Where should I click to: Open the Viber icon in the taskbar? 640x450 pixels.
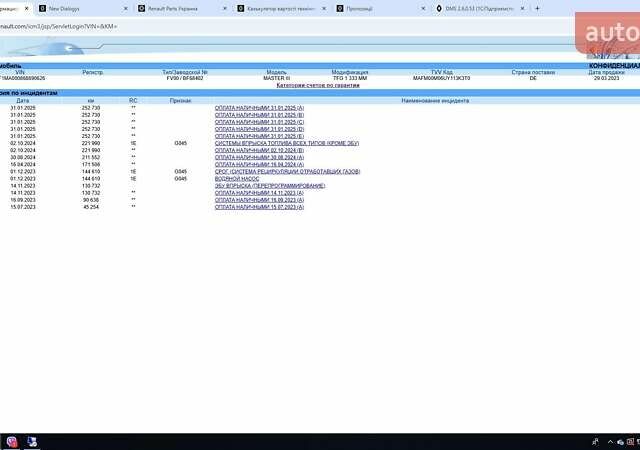pos(12,441)
